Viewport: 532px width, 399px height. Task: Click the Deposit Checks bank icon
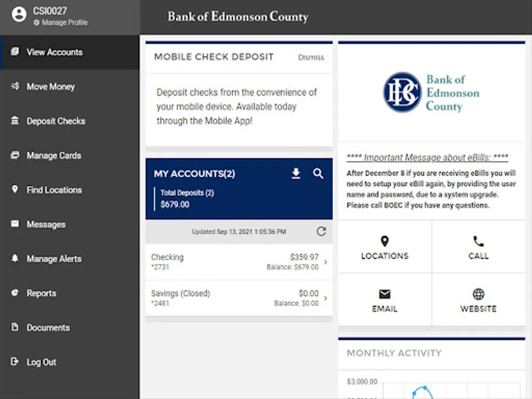15,121
